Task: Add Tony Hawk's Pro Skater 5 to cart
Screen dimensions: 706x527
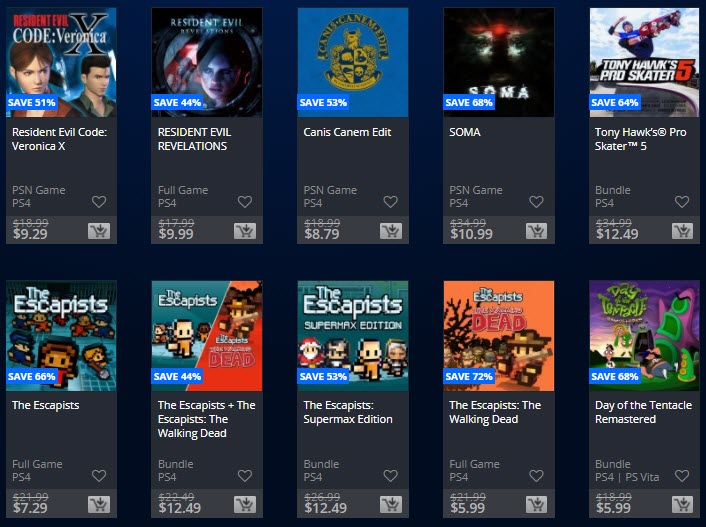Action: (x=682, y=231)
